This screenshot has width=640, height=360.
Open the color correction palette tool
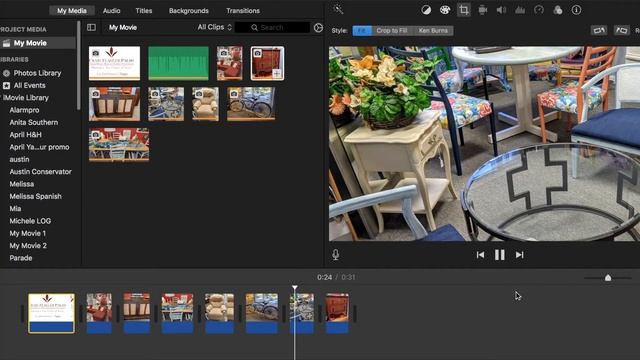point(445,10)
